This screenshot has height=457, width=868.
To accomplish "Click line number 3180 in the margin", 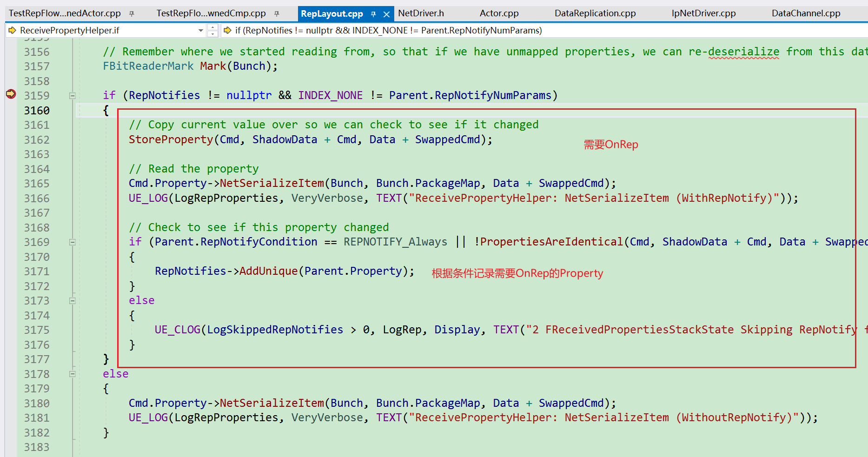I will tap(37, 404).
